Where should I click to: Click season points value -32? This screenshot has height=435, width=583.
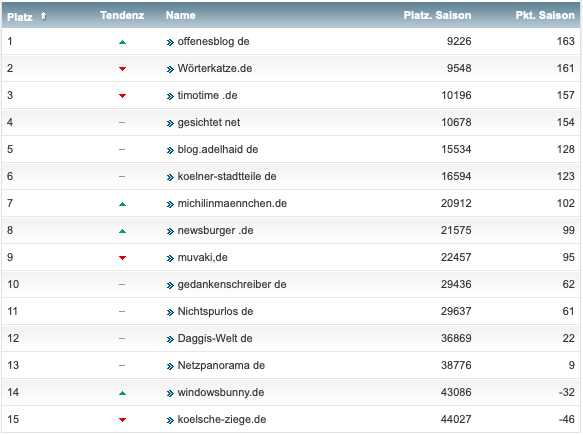coord(567,392)
